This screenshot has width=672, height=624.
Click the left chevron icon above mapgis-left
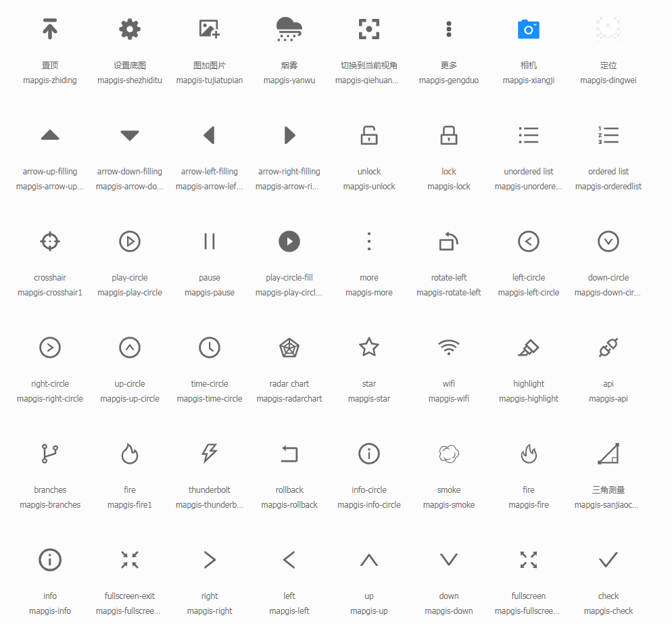pos(289,560)
